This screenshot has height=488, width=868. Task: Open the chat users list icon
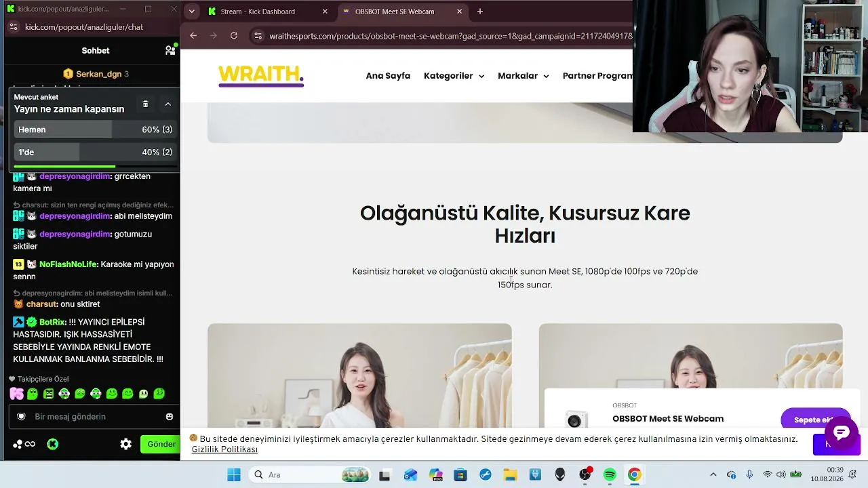pos(170,50)
